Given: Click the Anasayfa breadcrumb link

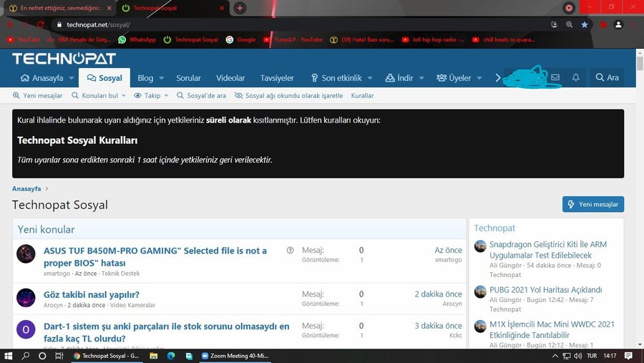Looking at the screenshot, I should coord(26,189).
